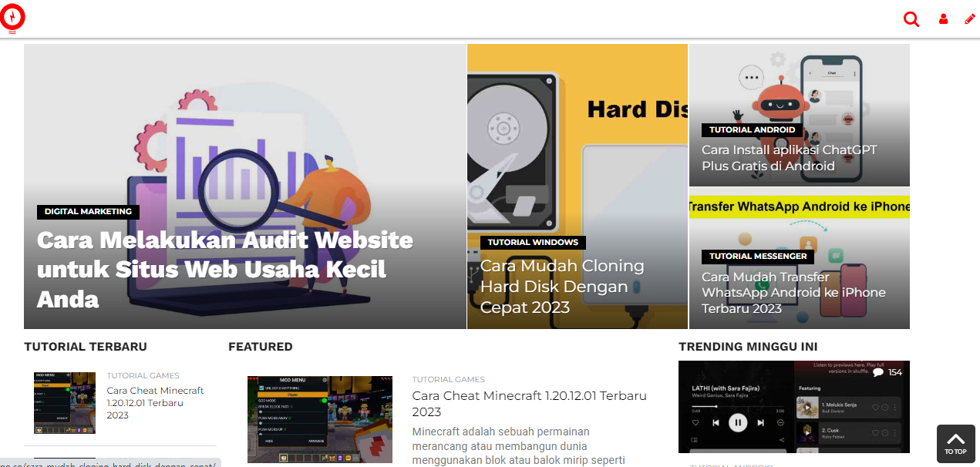The image size is (980, 467).
Task: Open Cara Cheat Minecraft title in Tutorial Terbaru
Action: pos(155,403)
